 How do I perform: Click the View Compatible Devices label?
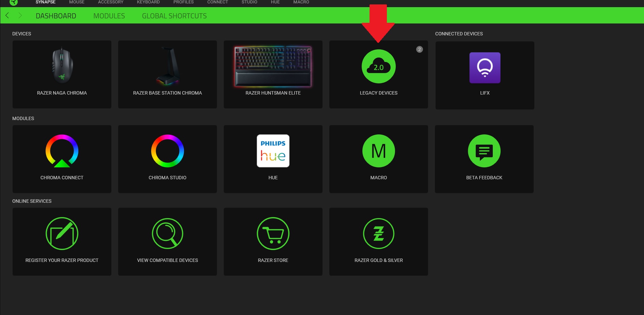pyautogui.click(x=168, y=260)
